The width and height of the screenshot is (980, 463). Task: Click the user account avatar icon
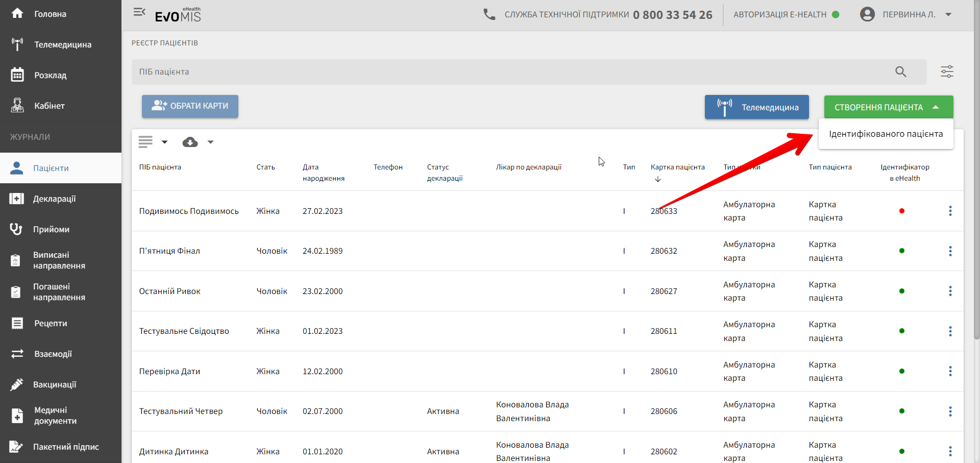point(867,14)
